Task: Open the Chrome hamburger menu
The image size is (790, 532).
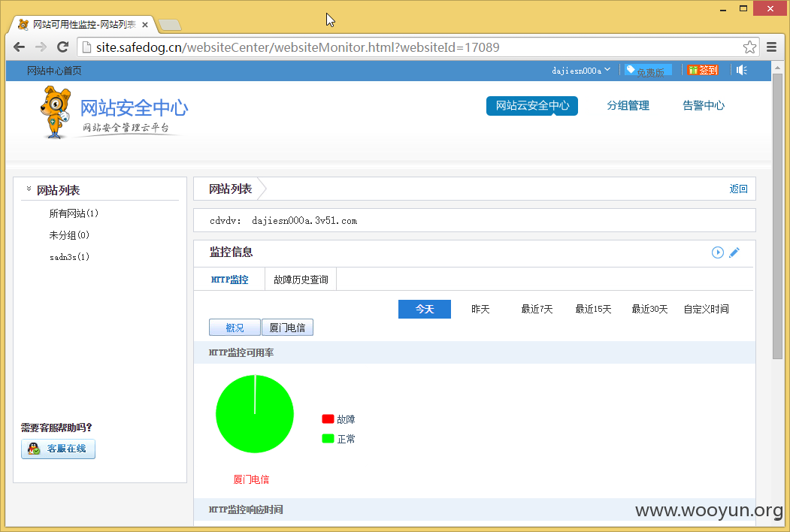Action: coord(771,47)
